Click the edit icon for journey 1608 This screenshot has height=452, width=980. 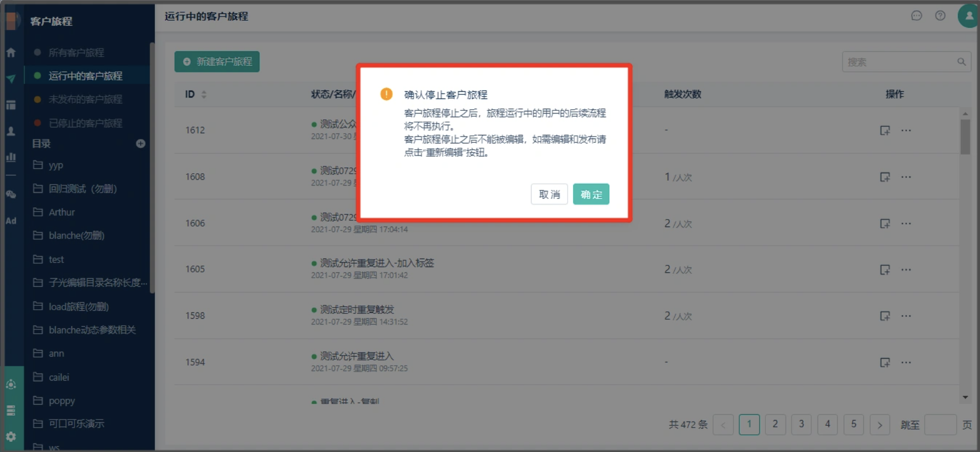885,177
